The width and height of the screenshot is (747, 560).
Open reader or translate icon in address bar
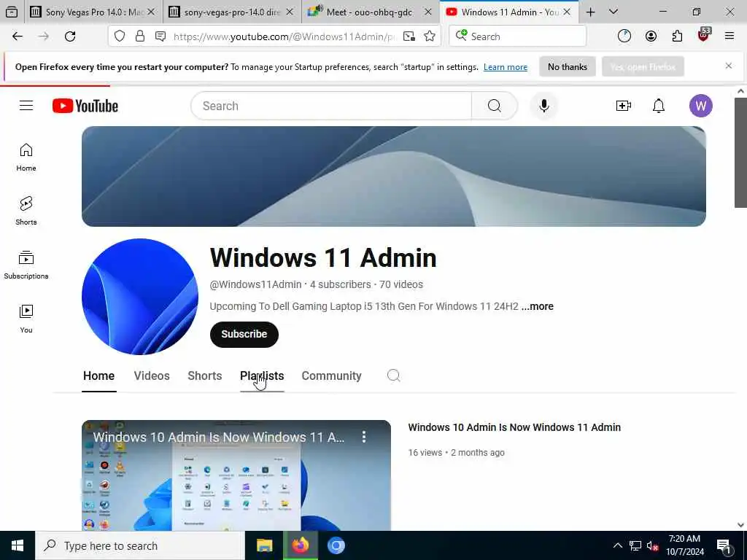[x=409, y=36]
